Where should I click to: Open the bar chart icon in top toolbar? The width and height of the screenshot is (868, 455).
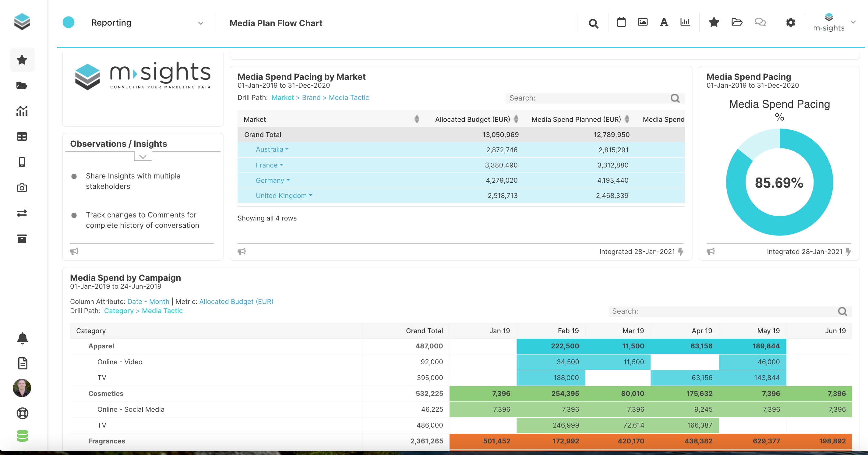685,22
